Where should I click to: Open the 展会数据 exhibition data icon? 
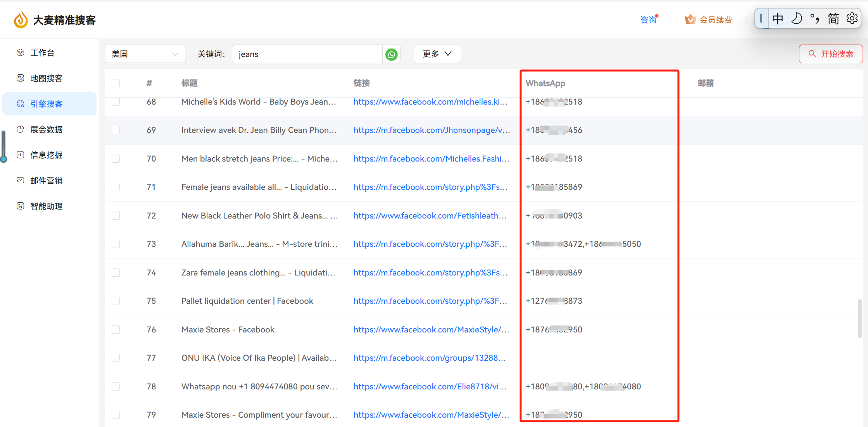[x=21, y=129]
